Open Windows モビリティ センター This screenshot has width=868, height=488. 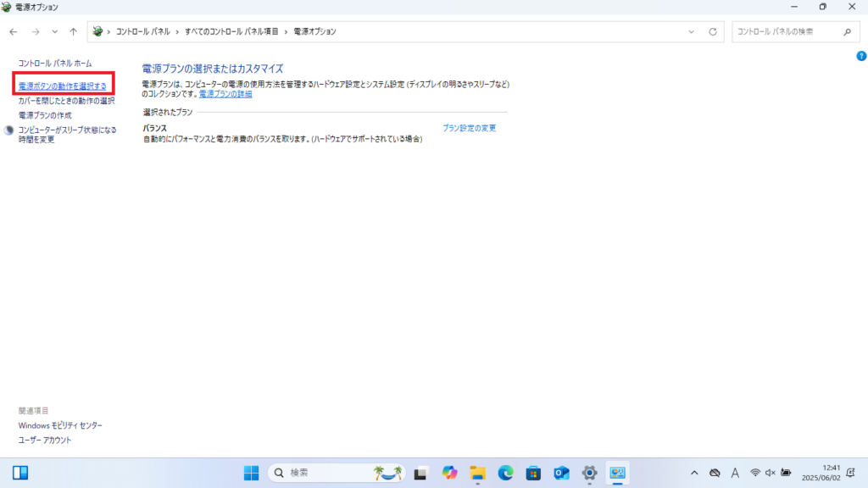pos(60,425)
